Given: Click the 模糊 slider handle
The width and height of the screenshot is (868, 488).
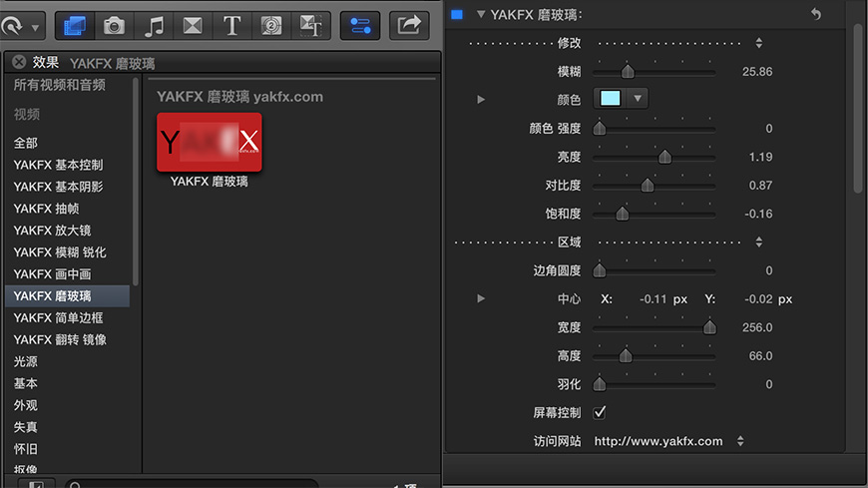Looking at the screenshot, I should pos(628,72).
